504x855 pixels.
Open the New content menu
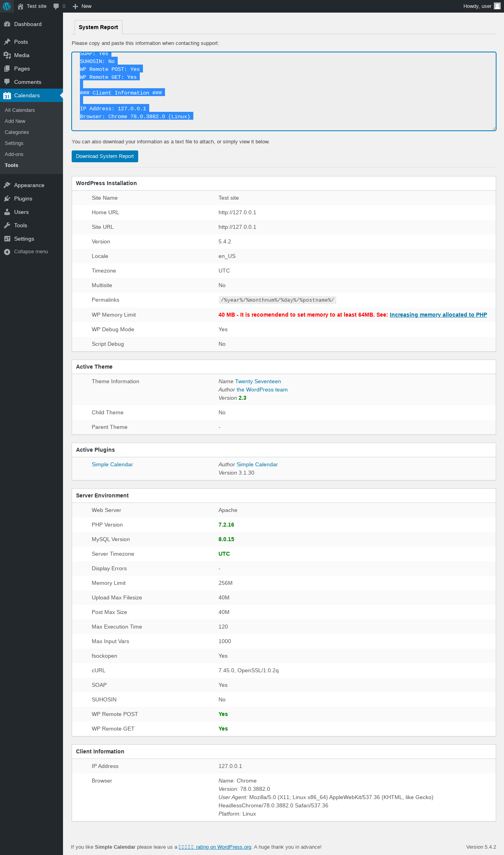[82, 6]
